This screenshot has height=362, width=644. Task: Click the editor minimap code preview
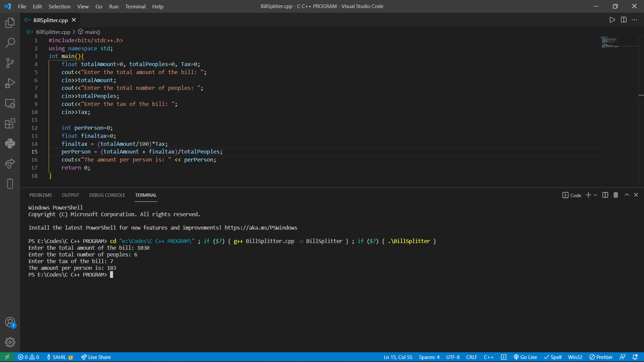pos(609,42)
